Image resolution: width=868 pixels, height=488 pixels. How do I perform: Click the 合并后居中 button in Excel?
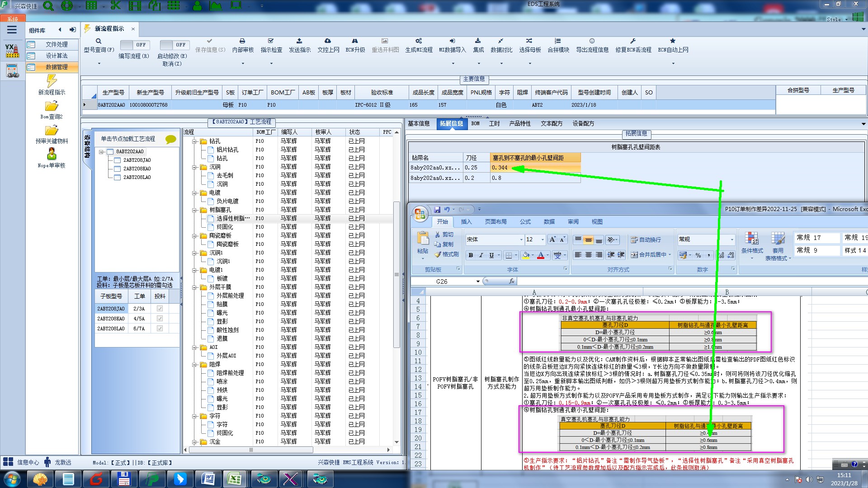pos(649,255)
